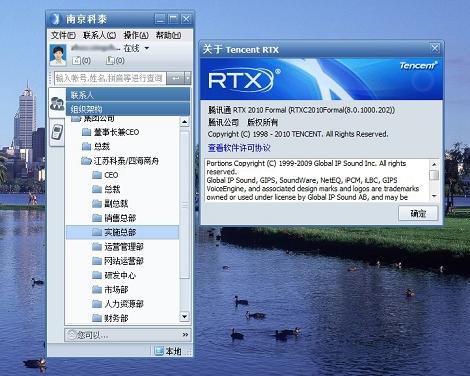Select the 研发中心 folder

114,275
